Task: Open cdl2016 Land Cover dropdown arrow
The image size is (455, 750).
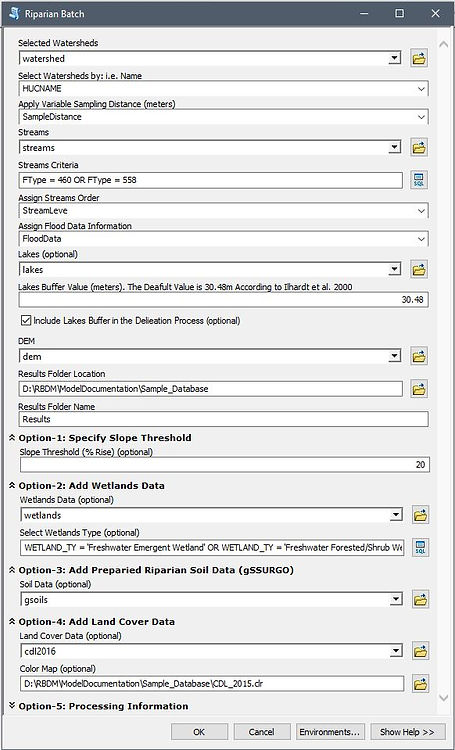Action: 396,651
